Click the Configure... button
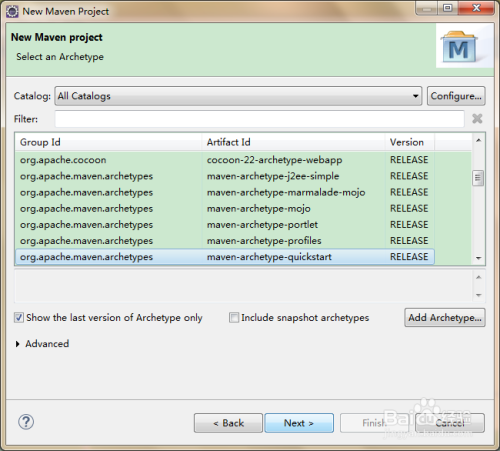Image resolution: width=500 pixels, height=451 pixels. click(456, 96)
